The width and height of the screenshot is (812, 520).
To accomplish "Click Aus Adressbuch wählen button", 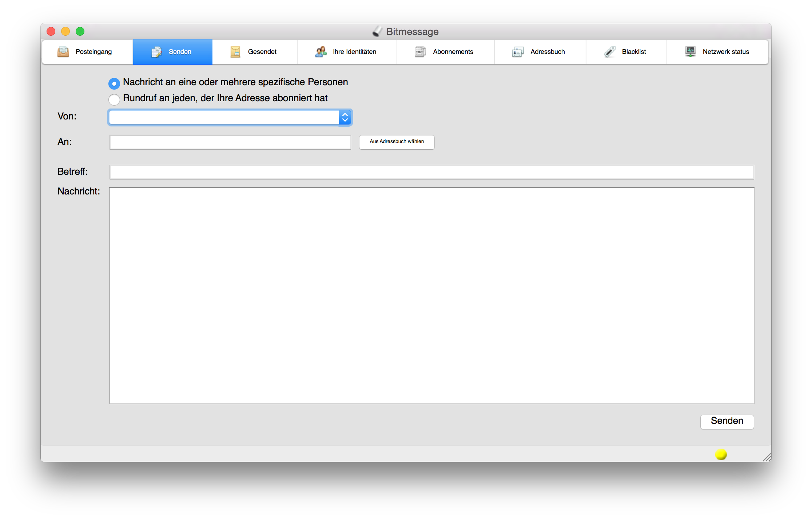I will pyautogui.click(x=397, y=142).
